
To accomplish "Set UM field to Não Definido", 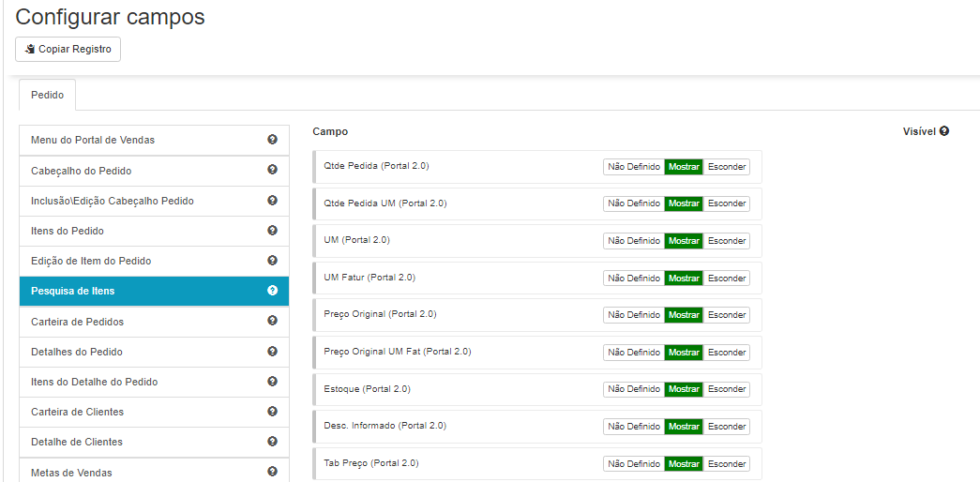I will pyautogui.click(x=634, y=241).
